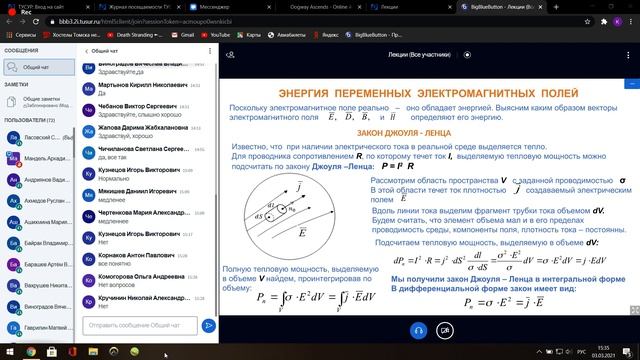Screen dimensions: 640x360
Task: Open Microsoft Store from taskbar
Action: (x=52, y=351)
